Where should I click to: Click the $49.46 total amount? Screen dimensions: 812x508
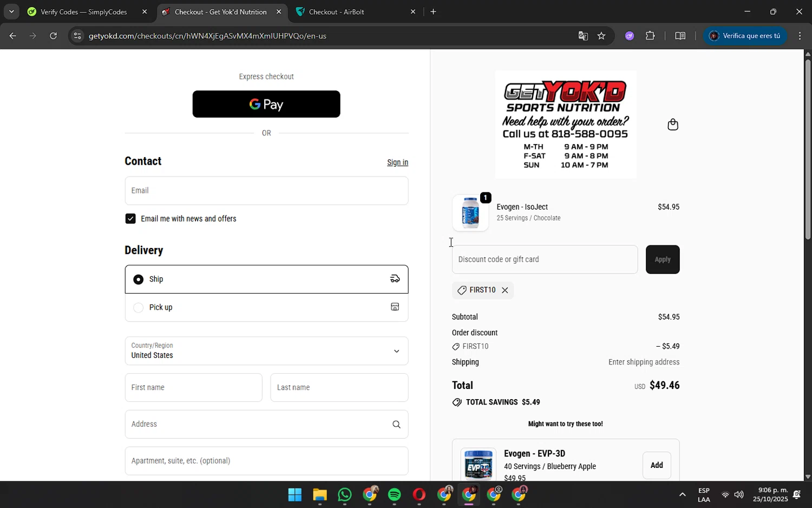click(x=665, y=385)
